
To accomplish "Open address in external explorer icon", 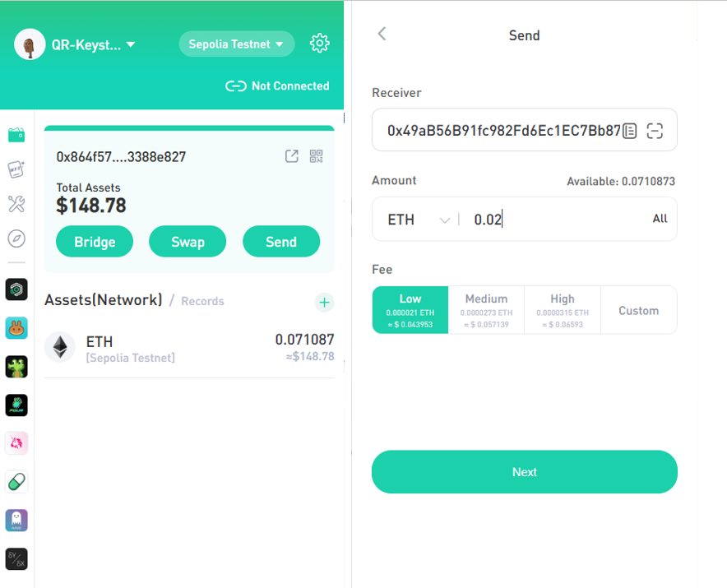I will 292,156.
